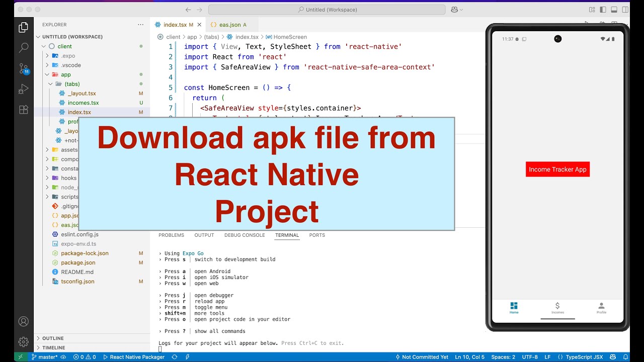
Task: Open Explorer more actions ellipsis
Action: pyautogui.click(x=140, y=25)
